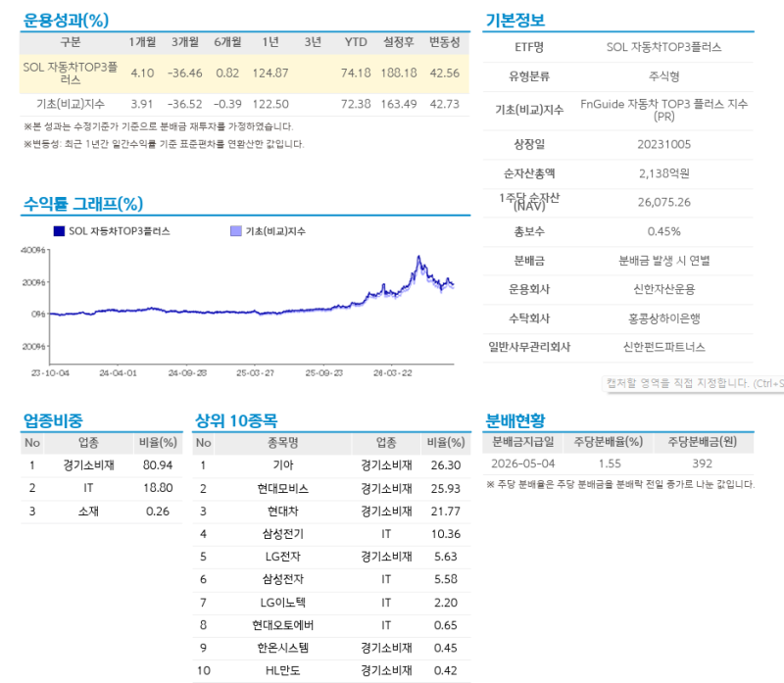Viewport: 784px width, 683px height.
Task: Click the 현대차 holding name
Action: point(283,512)
